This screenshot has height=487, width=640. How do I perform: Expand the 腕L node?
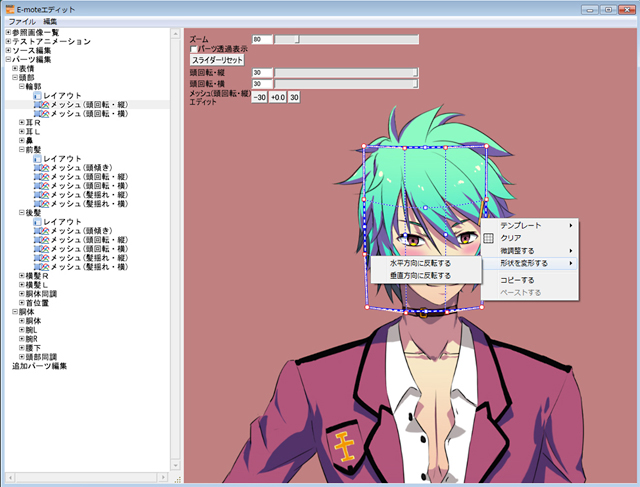coord(22,330)
